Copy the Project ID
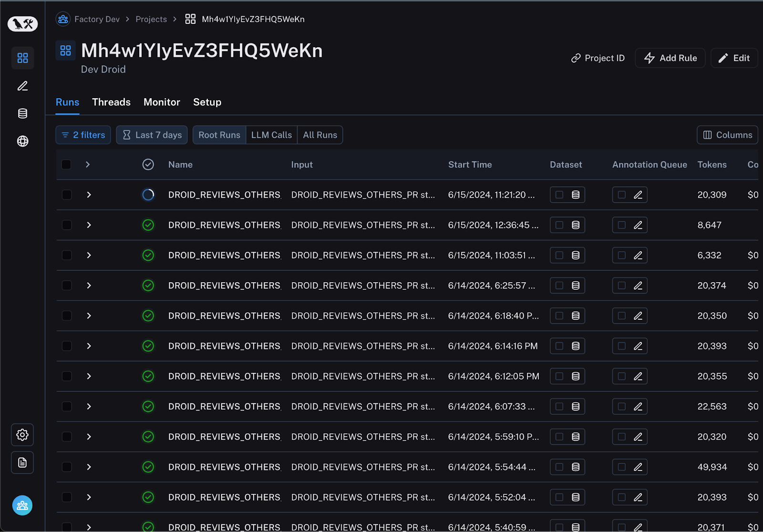763x532 pixels. click(x=598, y=58)
